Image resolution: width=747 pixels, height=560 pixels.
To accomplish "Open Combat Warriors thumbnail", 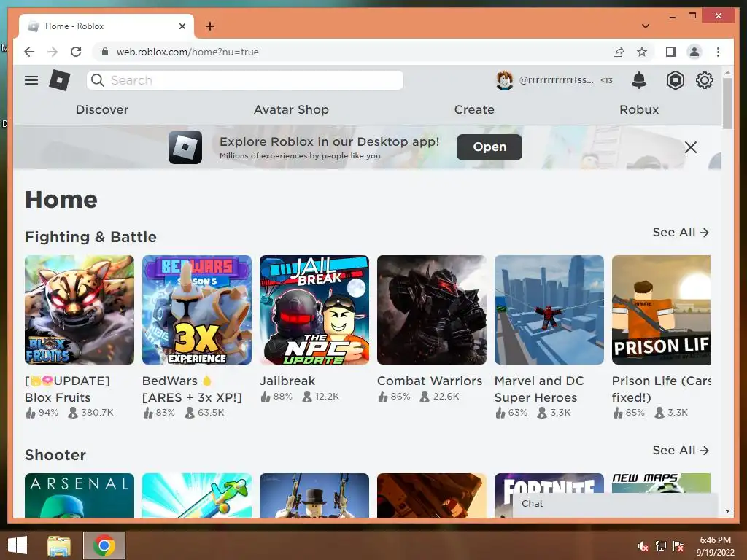I will [432, 310].
